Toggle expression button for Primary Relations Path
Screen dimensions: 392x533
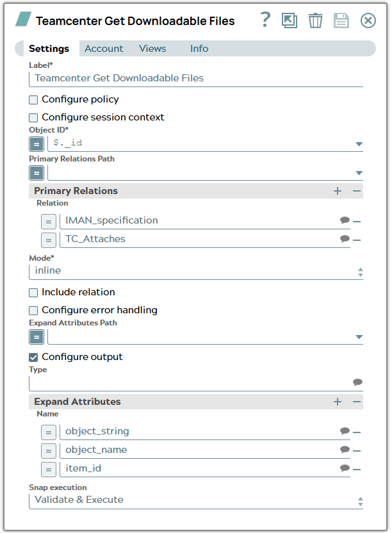tap(37, 173)
